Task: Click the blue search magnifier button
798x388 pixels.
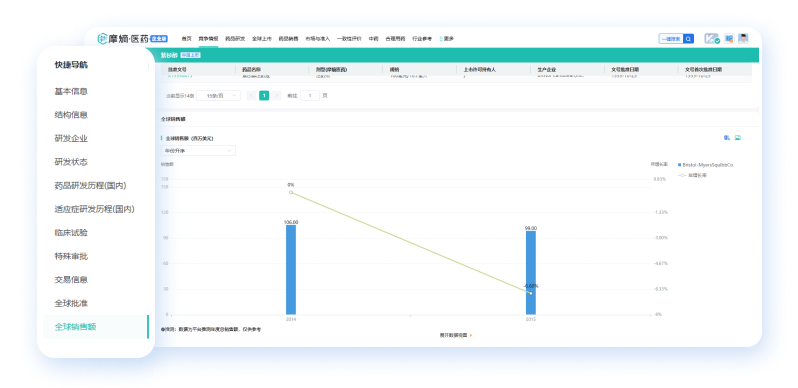Action: [688, 39]
